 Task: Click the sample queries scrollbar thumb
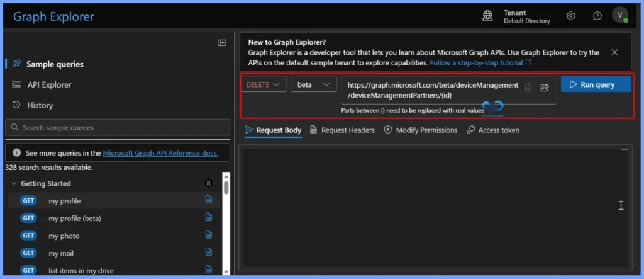pos(226,187)
